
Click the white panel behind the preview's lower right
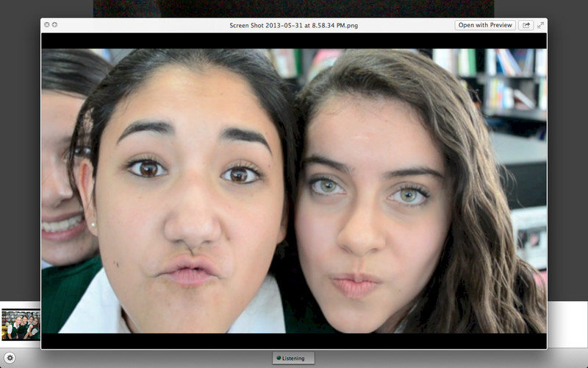tap(567, 325)
